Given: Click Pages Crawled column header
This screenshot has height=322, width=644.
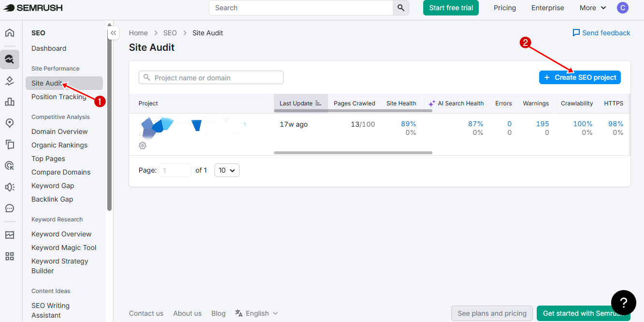Looking at the screenshot, I should click(x=354, y=103).
